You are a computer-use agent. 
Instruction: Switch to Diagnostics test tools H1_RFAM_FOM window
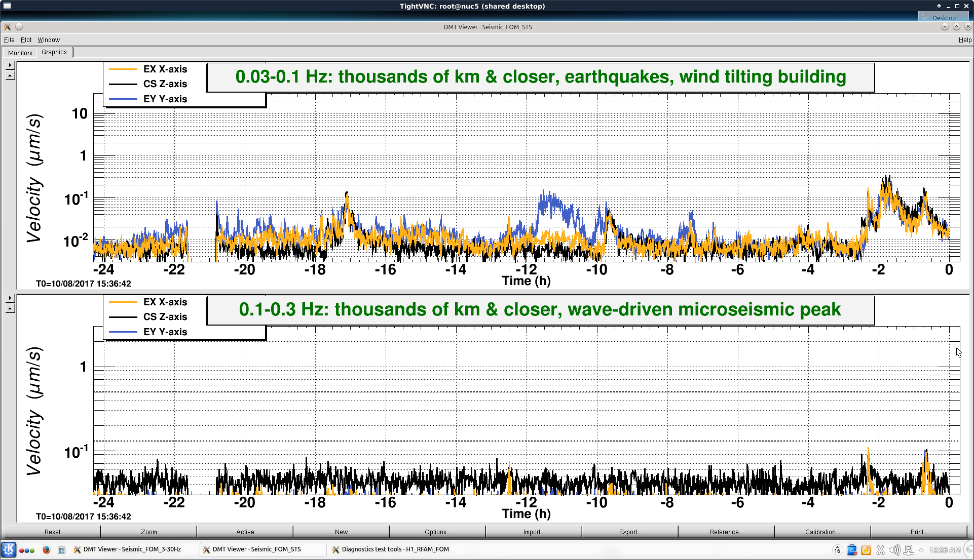coord(391,549)
